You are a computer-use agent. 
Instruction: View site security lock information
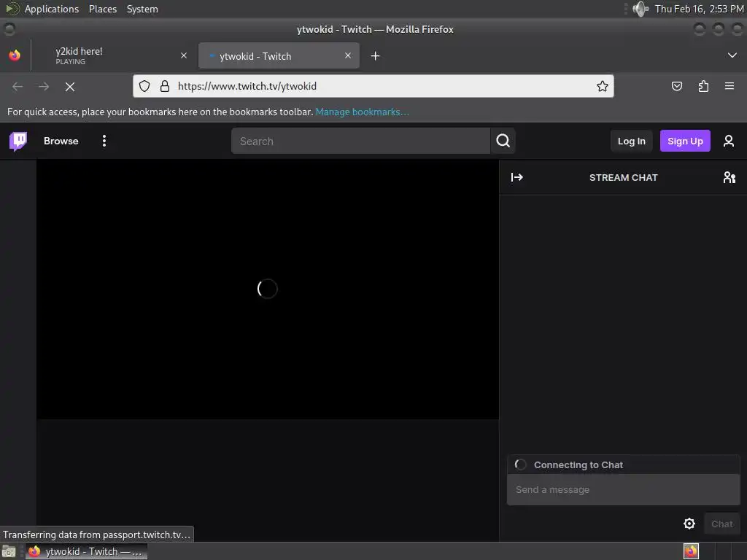(x=165, y=86)
